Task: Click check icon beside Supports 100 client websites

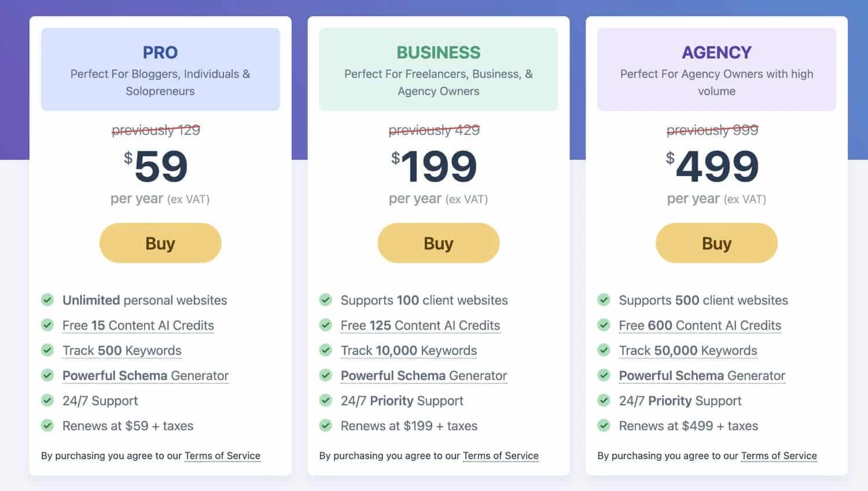Action: click(x=326, y=300)
